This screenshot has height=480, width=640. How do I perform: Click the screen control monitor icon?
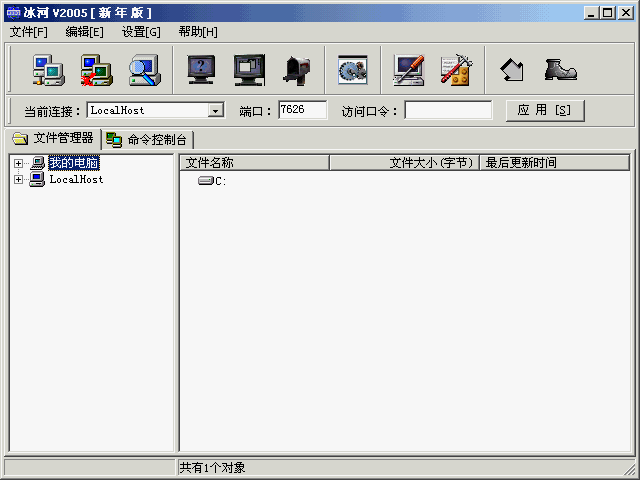(249, 69)
